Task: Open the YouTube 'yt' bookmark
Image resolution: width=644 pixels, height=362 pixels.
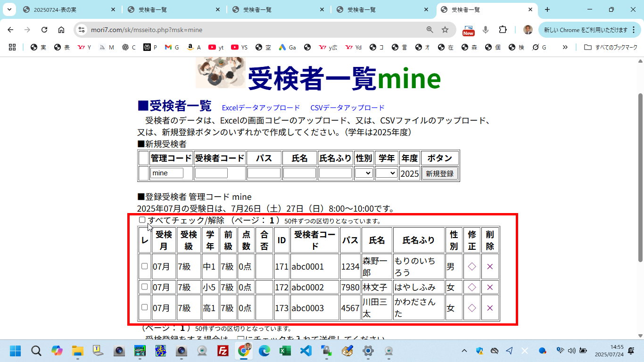Action: click(x=216, y=47)
